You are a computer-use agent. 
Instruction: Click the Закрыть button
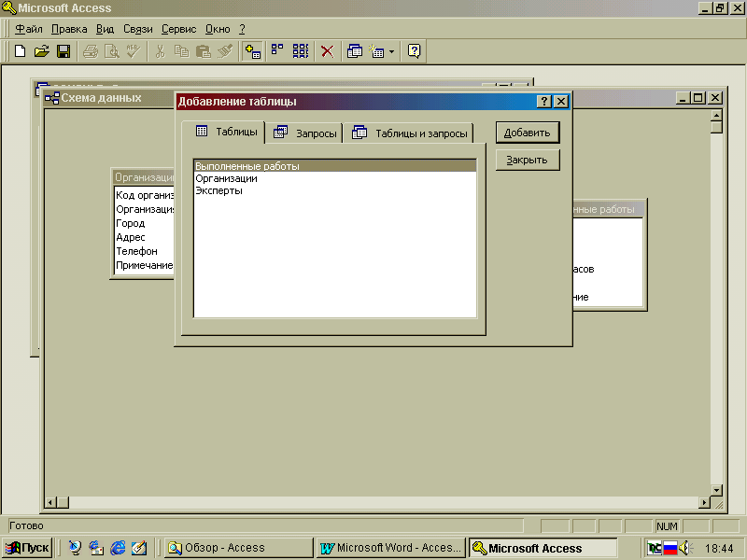pyautogui.click(x=528, y=160)
